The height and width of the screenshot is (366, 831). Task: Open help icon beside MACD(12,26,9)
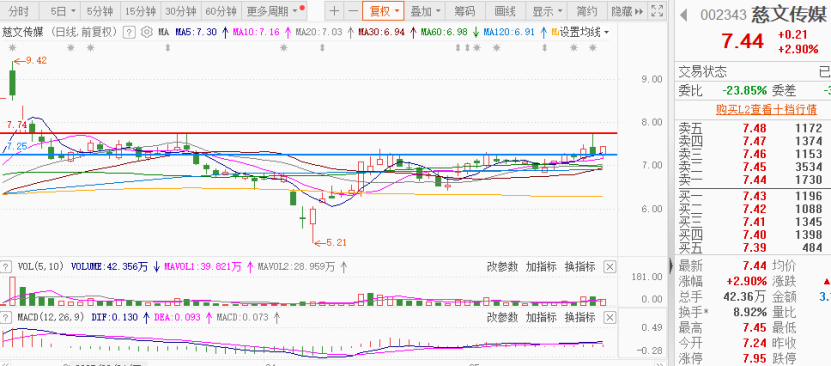coord(6,317)
